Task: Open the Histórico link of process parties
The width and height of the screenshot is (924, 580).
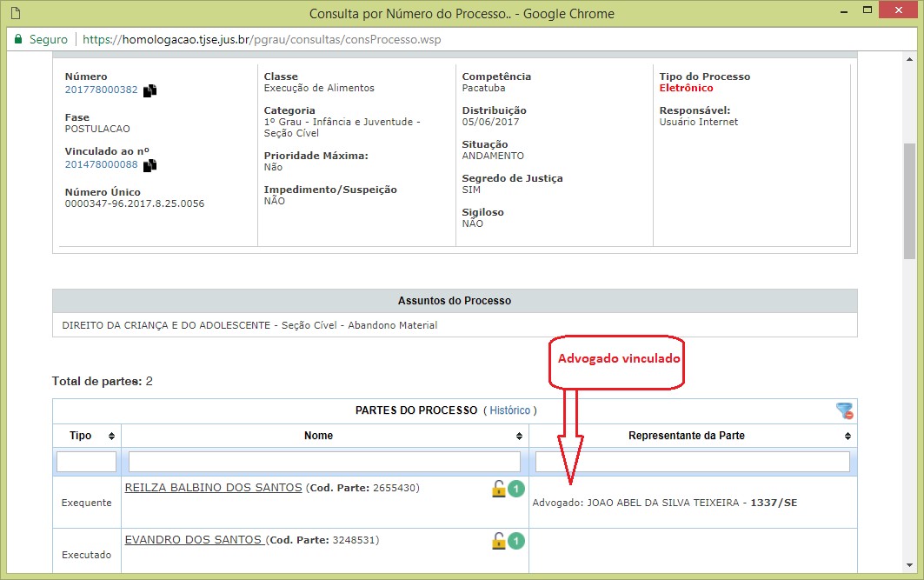Action: pos(509,410)
